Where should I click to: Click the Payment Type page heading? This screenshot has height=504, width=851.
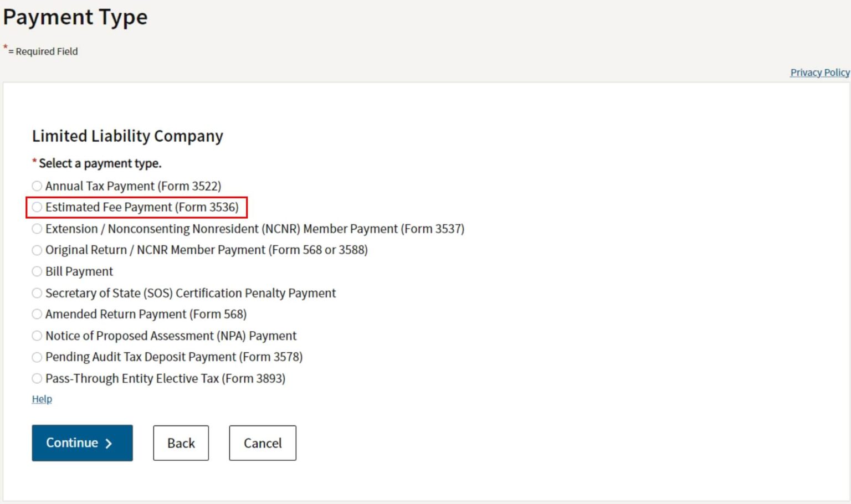[75, 17]
